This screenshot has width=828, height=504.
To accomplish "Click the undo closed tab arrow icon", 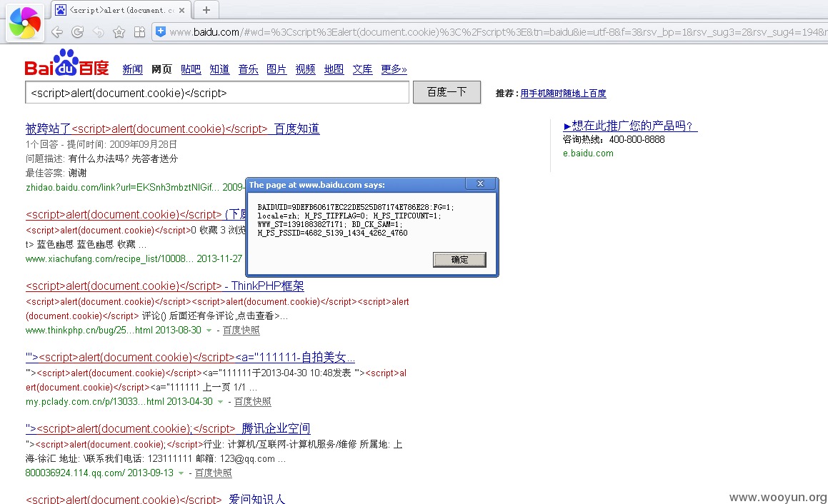I will pyautogui.click(x=98, y=32).
